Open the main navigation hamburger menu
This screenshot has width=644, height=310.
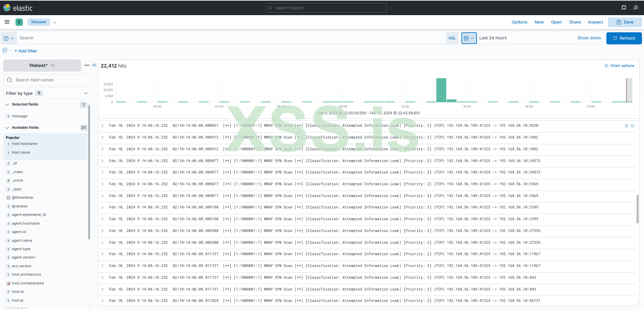(7, 22)
